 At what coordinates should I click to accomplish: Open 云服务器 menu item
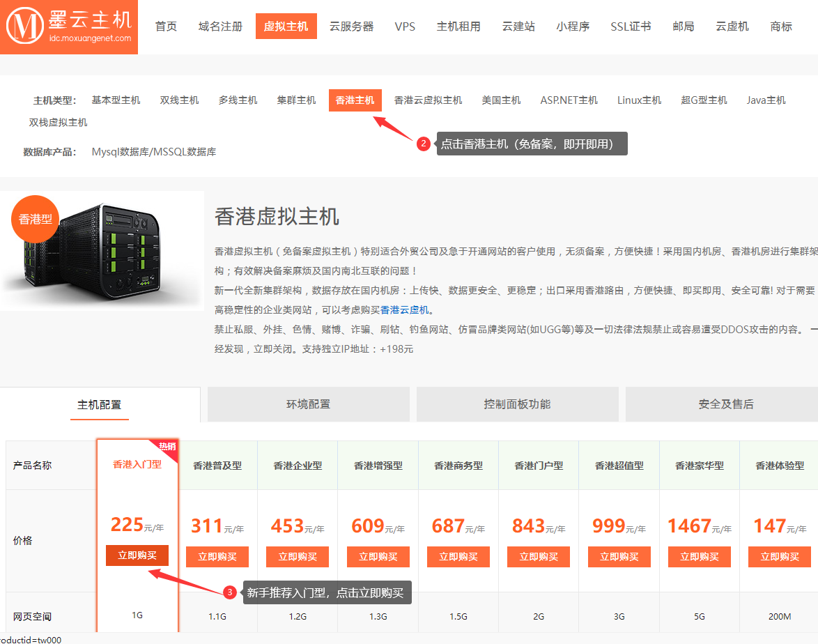(x=352, y=26)
